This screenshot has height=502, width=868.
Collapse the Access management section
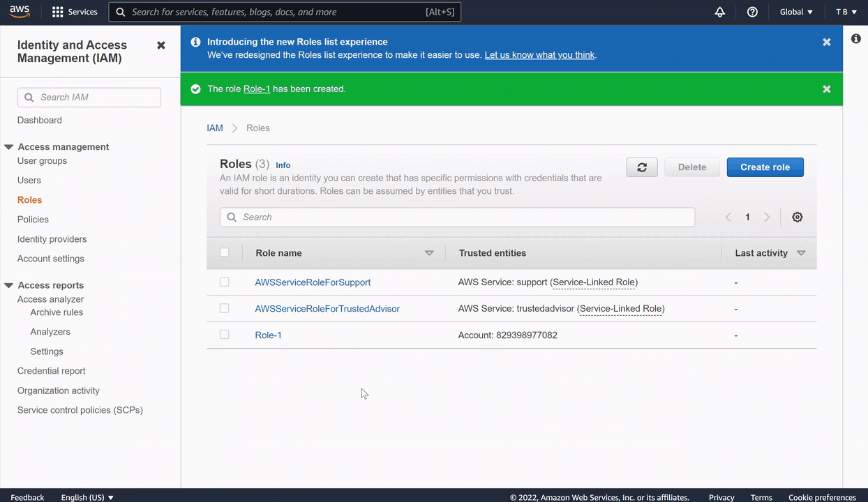pos(9,147)
